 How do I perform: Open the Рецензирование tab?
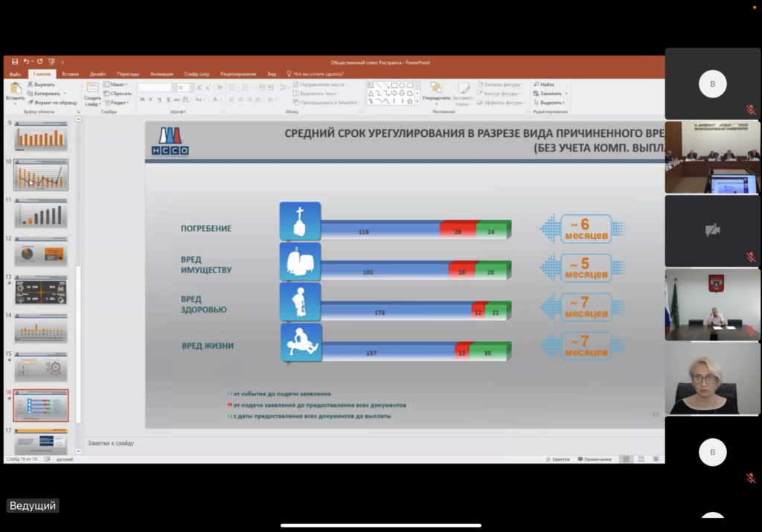pyautogui.click(x=238, y=74)
